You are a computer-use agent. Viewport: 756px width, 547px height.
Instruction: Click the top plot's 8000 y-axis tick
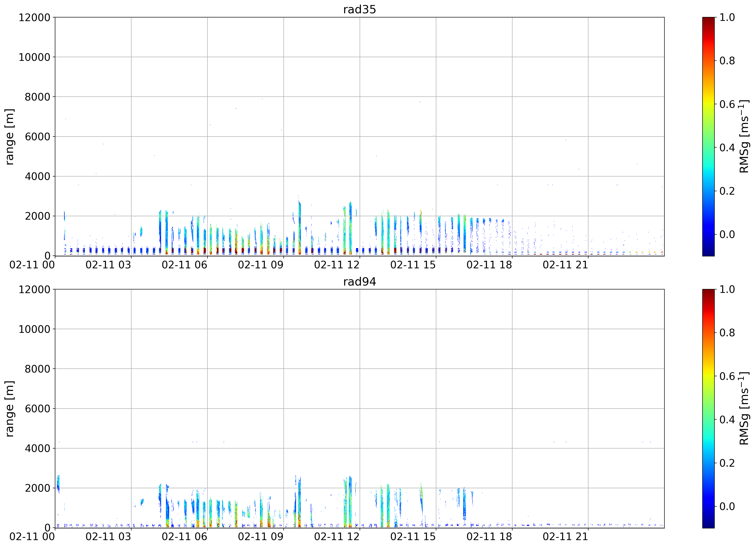(x=37, y=97)
